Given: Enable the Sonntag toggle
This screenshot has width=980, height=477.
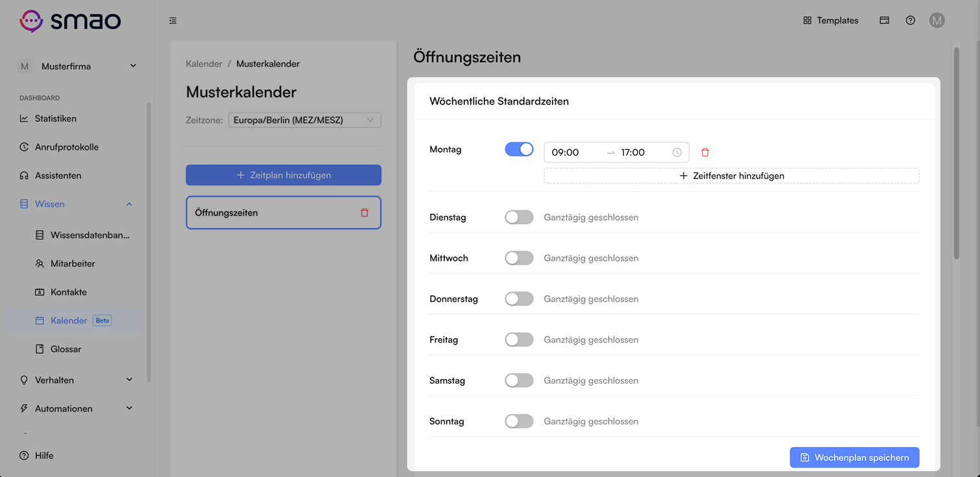Looking at the screenshot, I should pos(519,422).
